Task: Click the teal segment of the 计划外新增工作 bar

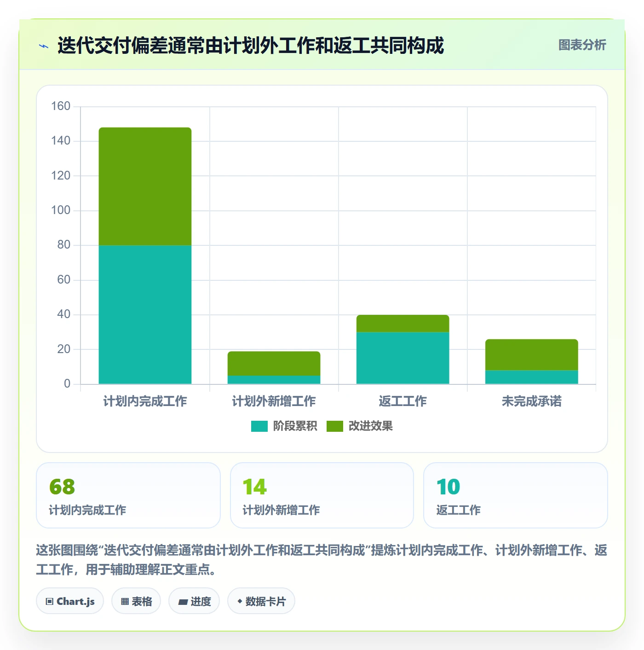Action: click(x=274, y=380)
